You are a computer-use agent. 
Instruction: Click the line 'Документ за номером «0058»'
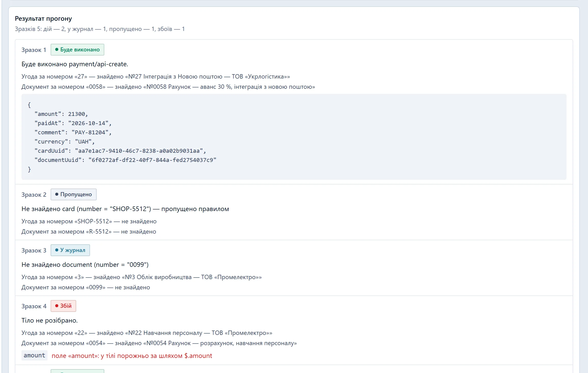pos(168,87)
